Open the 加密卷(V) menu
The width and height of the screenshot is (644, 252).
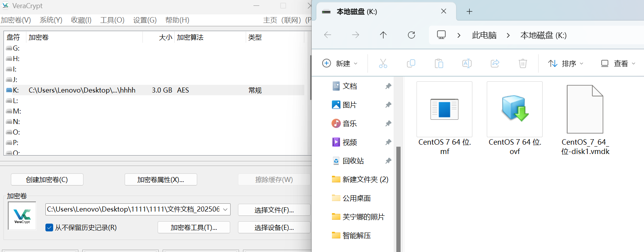tap(16, 20)
